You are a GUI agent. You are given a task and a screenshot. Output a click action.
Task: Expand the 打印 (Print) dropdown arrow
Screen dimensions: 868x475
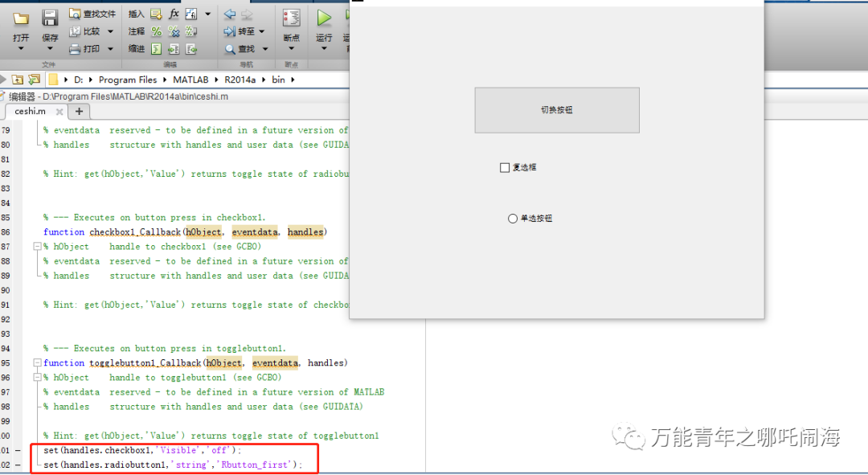pos(110,49)
